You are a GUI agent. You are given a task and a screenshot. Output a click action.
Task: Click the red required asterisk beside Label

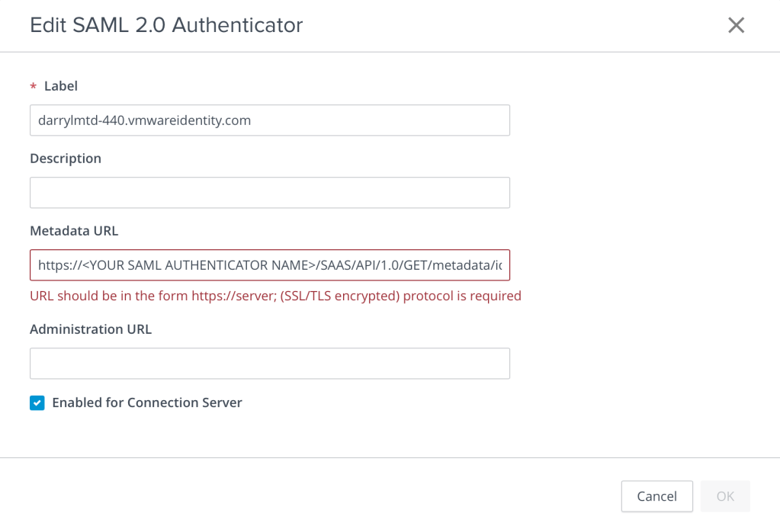[x=33, y=87]
